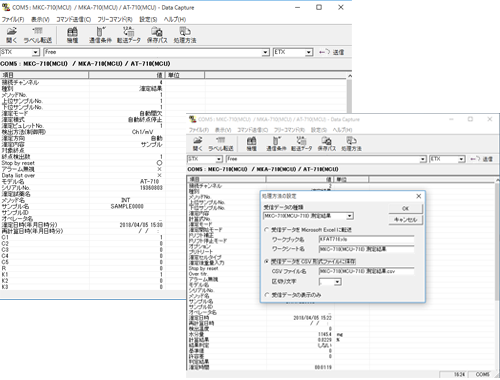Click 処理方法 icon in front window toolbar
This screenshot has width=500, height=380.
pos(351,144)
